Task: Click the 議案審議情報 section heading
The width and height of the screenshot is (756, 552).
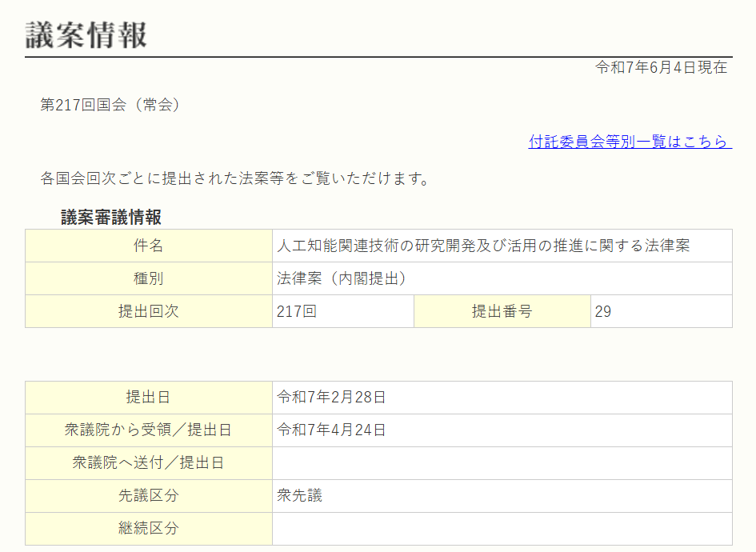Action: (x=111, y=217)
